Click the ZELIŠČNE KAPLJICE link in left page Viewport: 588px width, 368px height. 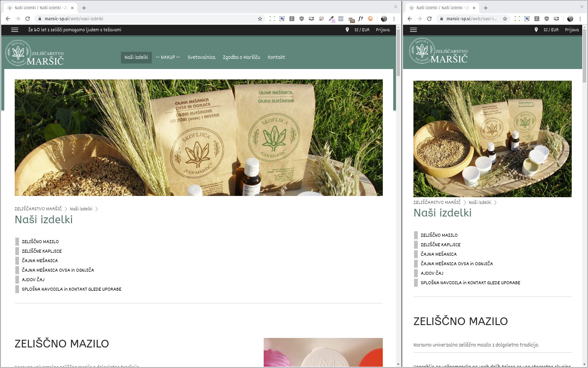(x=42, y=251)
